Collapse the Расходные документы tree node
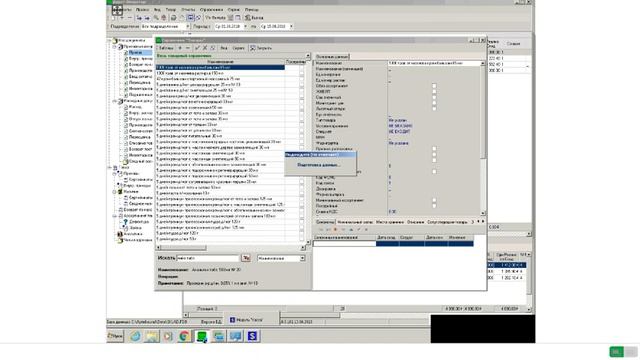640x360 pixels. 115,101
